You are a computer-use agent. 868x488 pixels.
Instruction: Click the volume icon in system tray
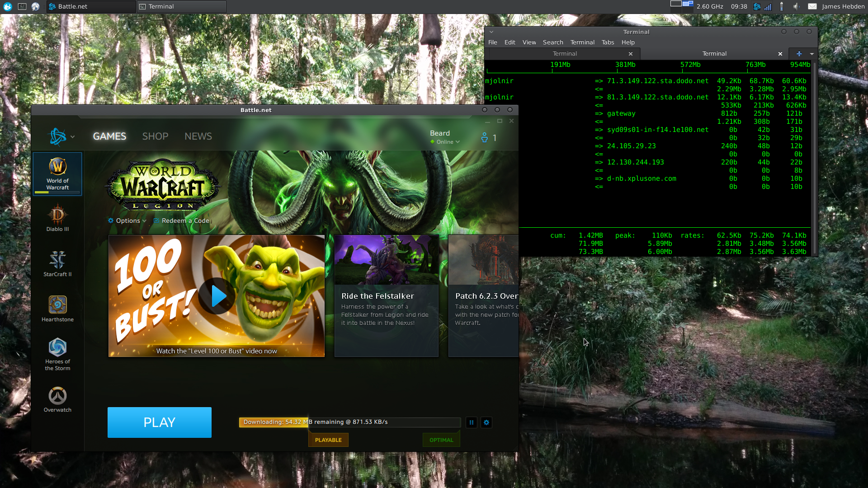pos(796,6)
